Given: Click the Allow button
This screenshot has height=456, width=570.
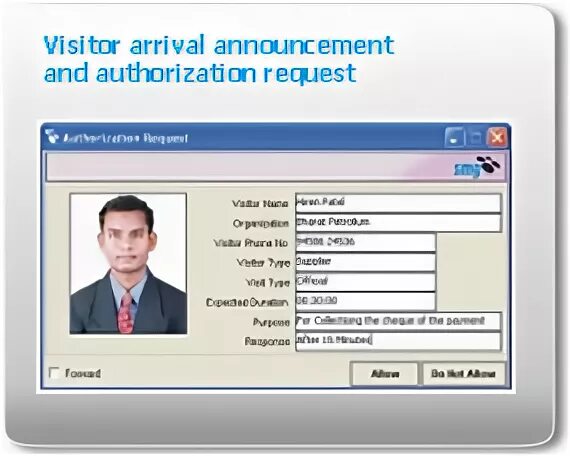Looking at the screenshot, I should (385, 373).
